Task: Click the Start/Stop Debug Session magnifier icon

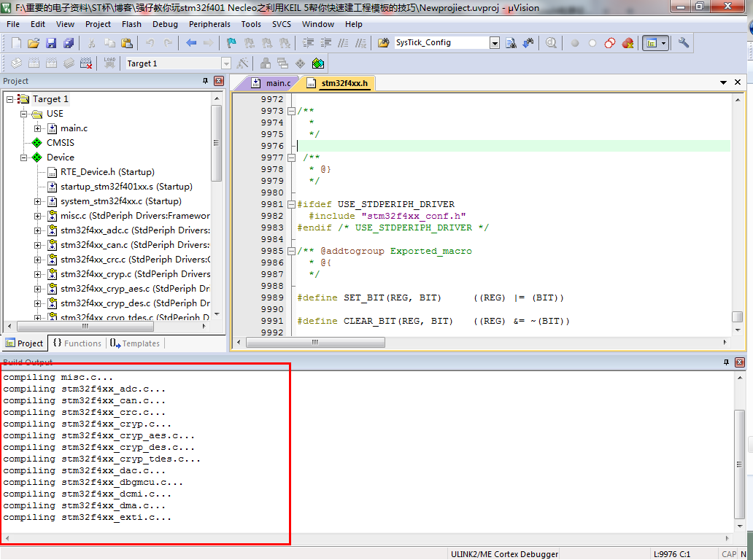Action: (552, 43)
